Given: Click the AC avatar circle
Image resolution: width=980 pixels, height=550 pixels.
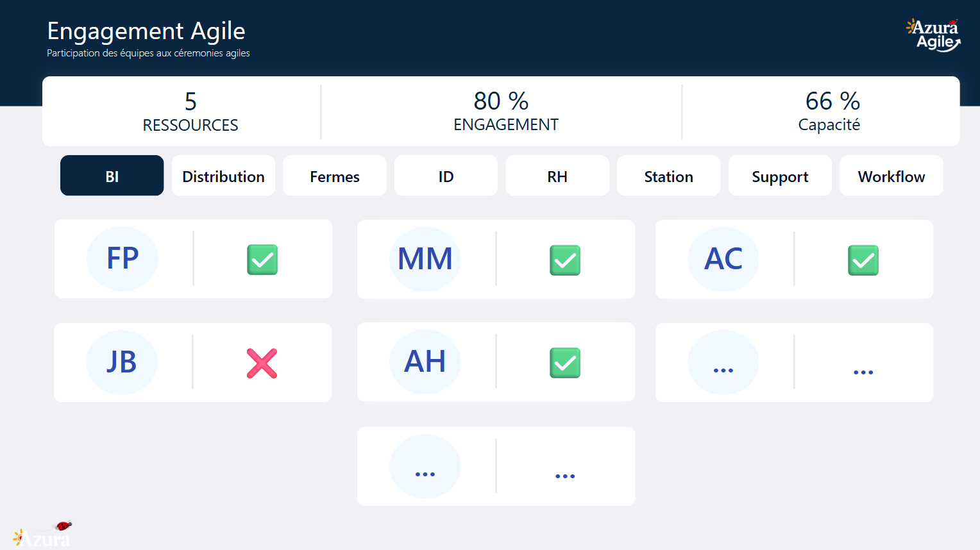Looking at the screenshot, I should click(723, 259).
